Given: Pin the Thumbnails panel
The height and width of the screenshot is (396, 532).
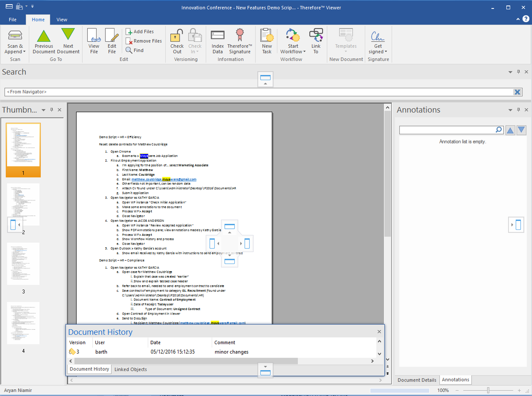Looking at the screenshot, I should (51, 110).
